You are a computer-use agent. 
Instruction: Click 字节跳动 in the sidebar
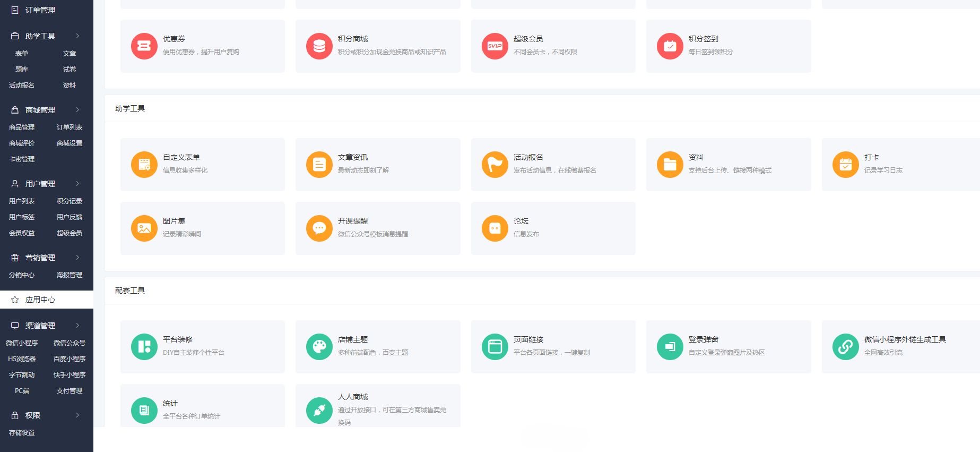(x=22, y=375)
